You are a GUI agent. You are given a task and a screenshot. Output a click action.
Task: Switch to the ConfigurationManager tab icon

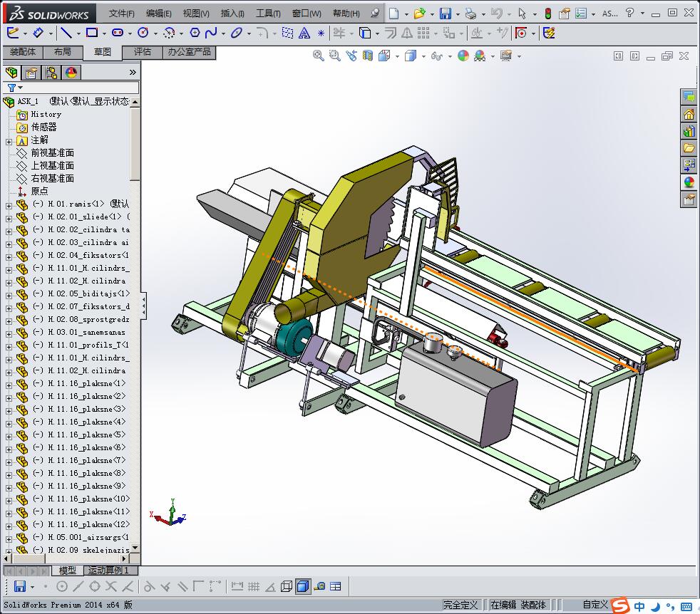click(x=51, y=73)
